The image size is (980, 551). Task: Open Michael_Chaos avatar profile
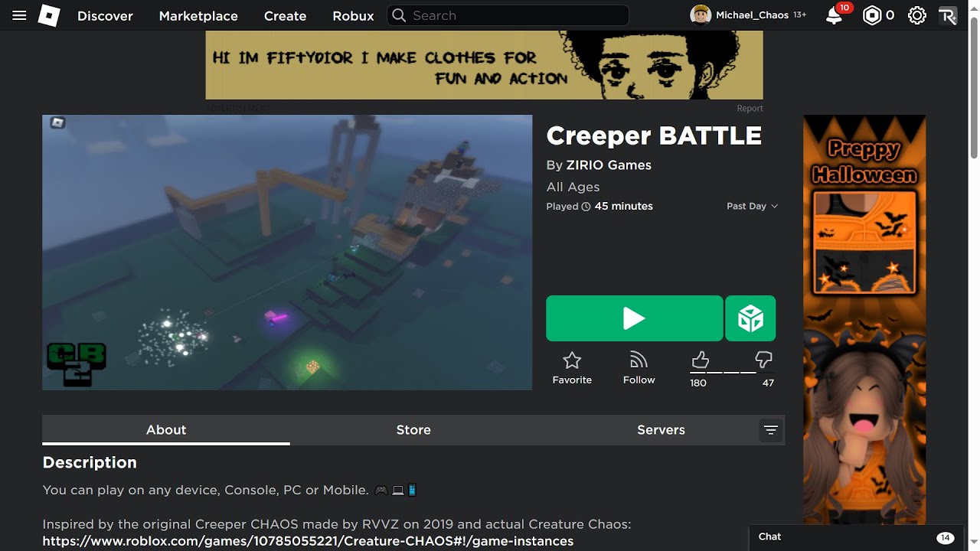[x=701, y=15]
